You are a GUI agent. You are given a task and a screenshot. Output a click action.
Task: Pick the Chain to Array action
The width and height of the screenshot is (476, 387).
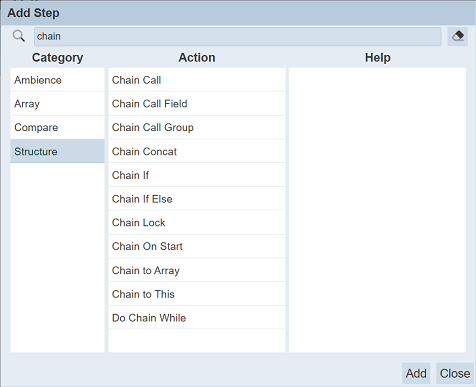tap(197, 270)
